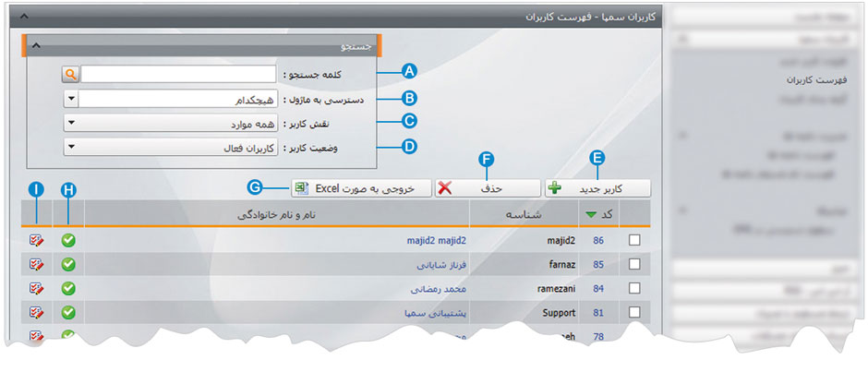868x372 pixels.
Task: Click green status icon for majid2
Action: [x=68, y=240]
